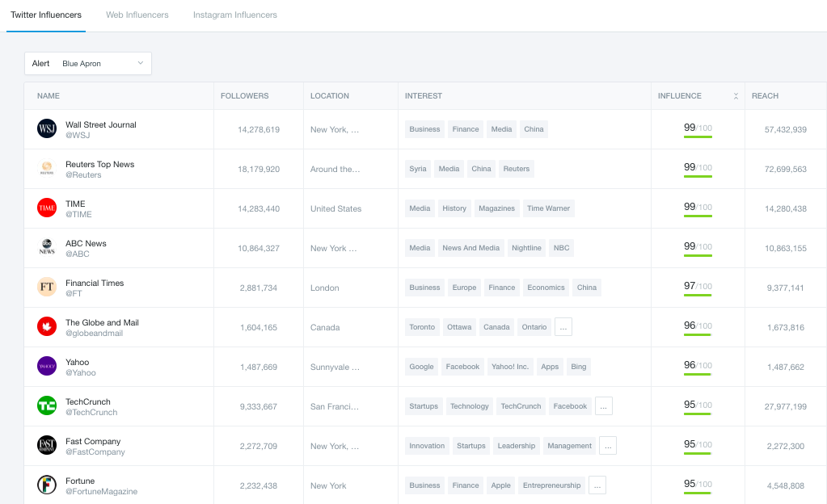
Task: Click the sort icon in Influence column header
Action: pyautogui.click(x=736, y=96)
